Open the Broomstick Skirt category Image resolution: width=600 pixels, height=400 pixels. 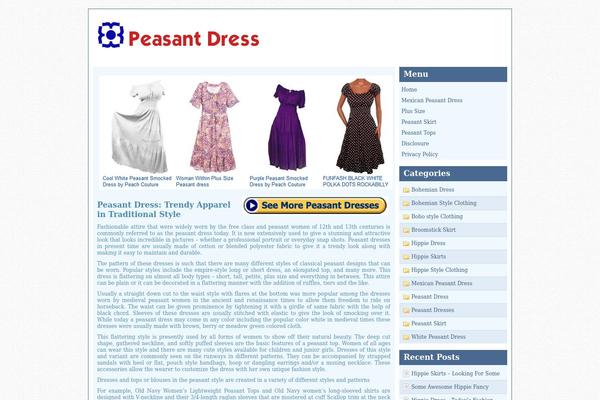[x=433, y=230]
